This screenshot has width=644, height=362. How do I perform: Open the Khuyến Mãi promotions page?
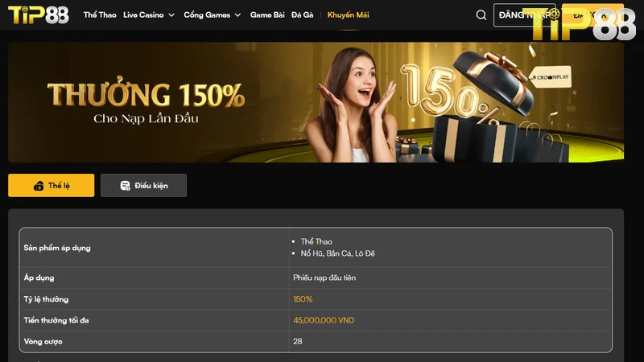tap(349, 14)
